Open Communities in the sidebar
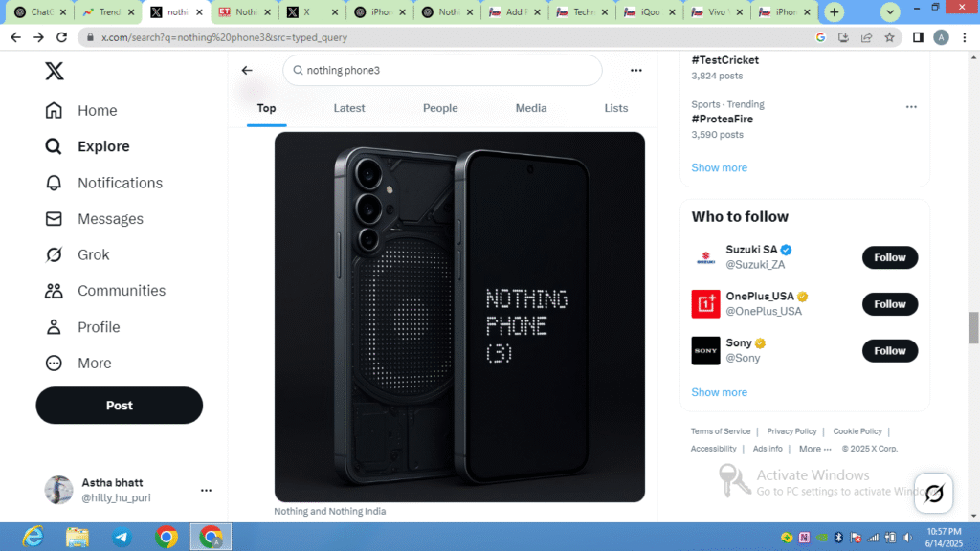 tap(105, 291)
